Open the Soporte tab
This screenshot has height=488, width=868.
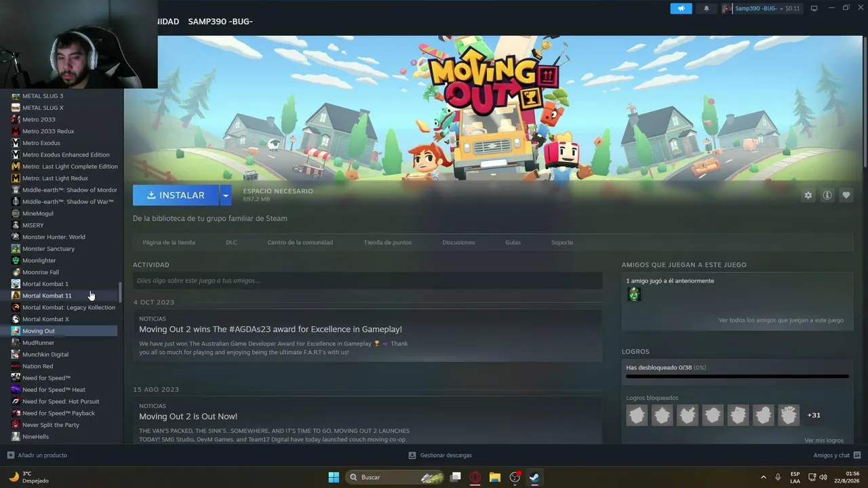pos(562,242)
